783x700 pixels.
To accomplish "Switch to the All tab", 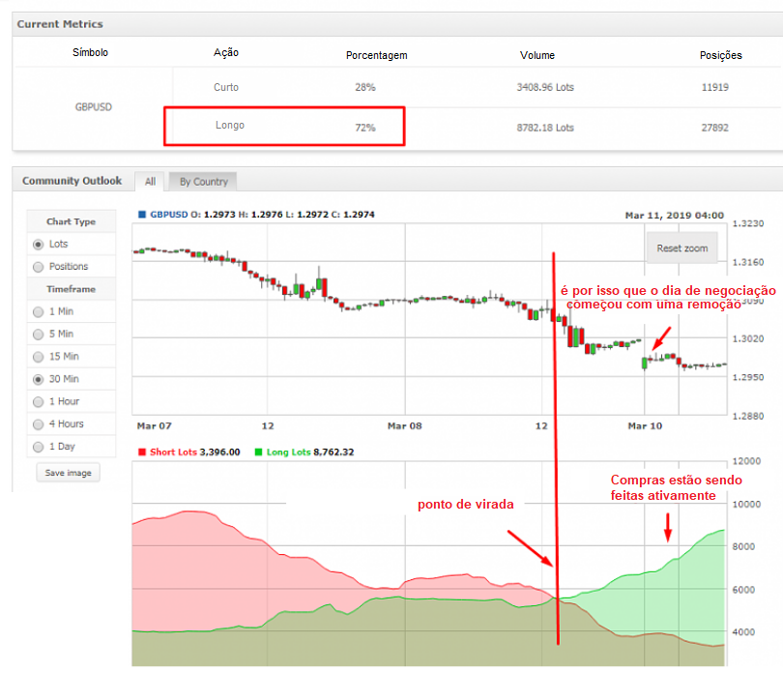I will point(150,182).
